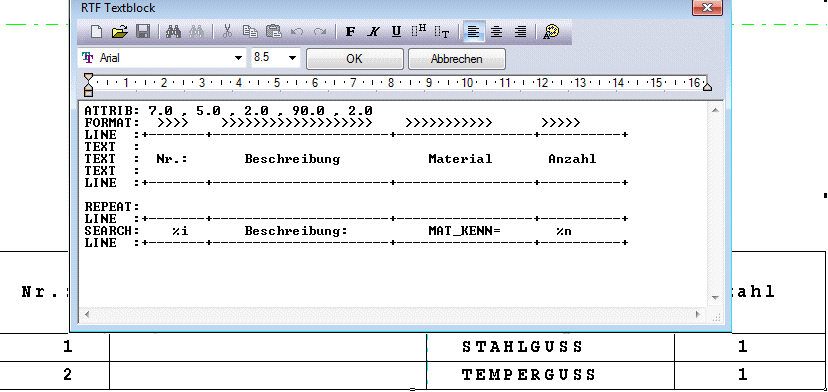Screen dimensions: 828x392
Task: Apply subscript with the T icon
Action: [442, 32]
